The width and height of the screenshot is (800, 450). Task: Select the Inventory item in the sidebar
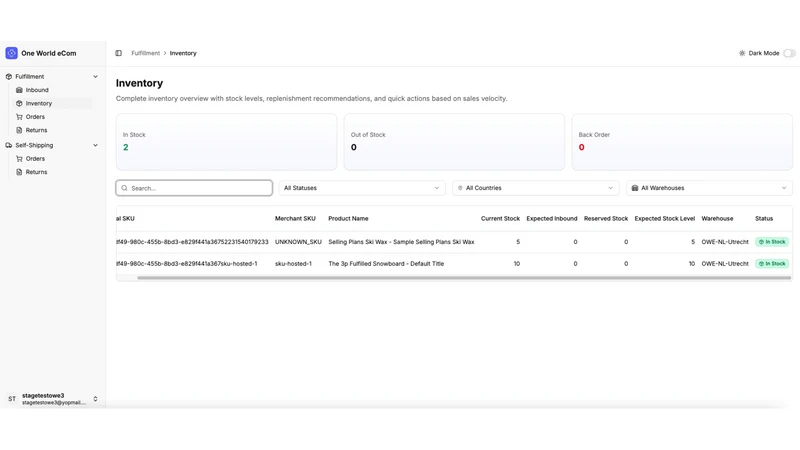39,103
